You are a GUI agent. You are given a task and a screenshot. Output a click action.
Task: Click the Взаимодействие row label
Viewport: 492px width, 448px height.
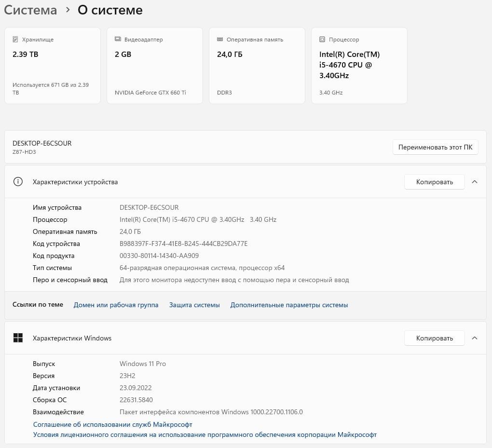[58, 412]
